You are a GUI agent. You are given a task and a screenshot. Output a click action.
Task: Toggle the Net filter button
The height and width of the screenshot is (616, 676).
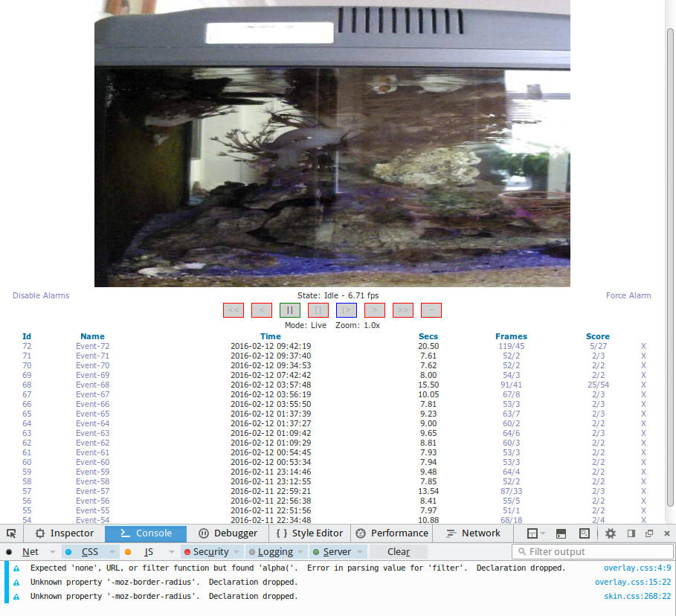tap(24, 552)
